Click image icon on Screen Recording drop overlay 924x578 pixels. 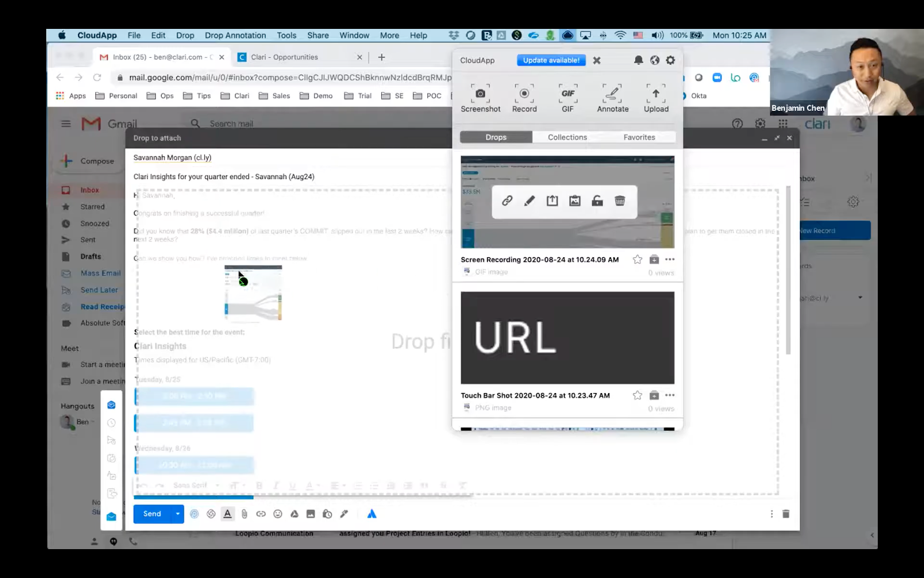coord(575,201)
